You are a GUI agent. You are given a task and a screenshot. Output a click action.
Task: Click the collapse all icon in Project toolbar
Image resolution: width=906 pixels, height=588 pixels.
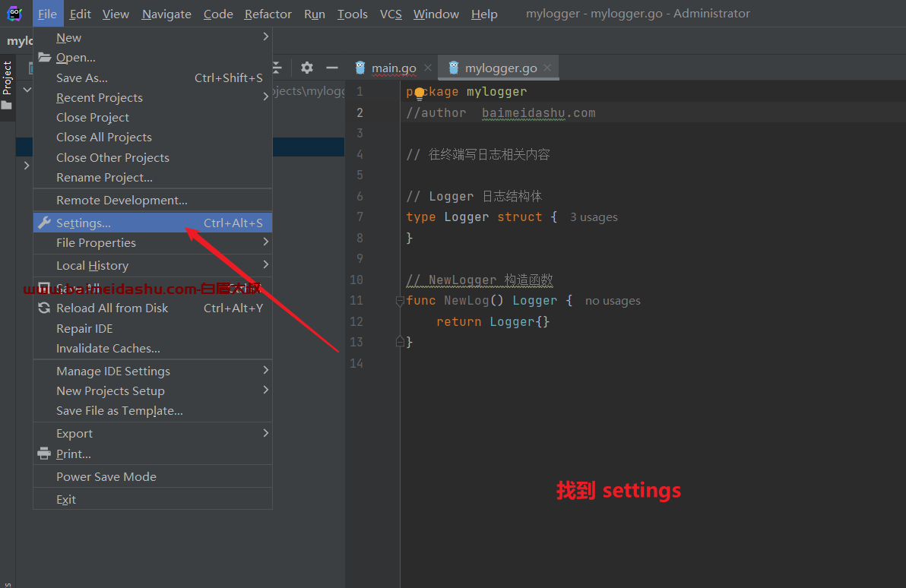point(277,68)
